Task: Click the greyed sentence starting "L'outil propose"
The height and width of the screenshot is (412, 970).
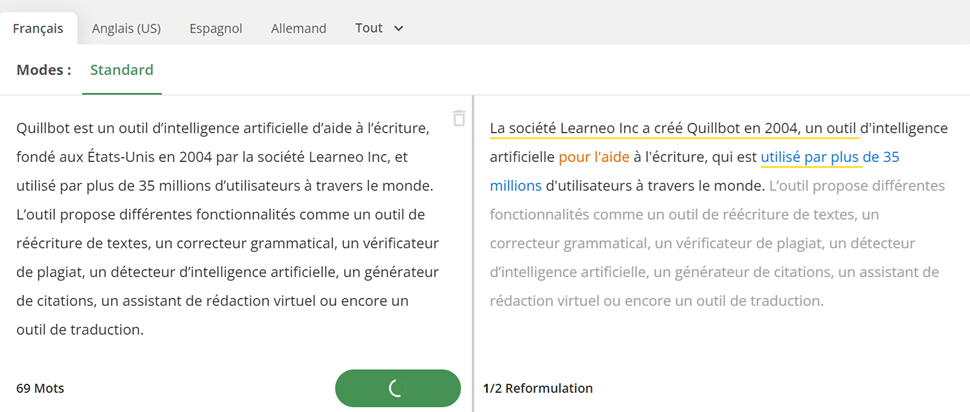Action: [x=717, y=243]
